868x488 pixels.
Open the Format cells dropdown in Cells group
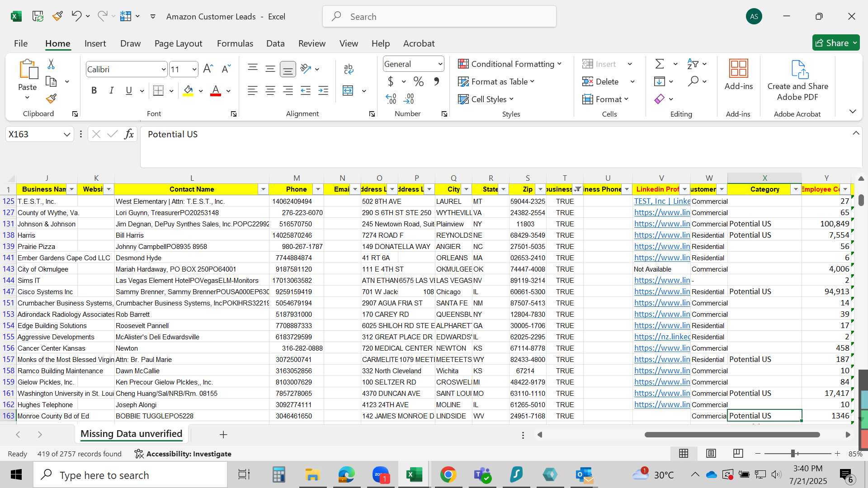[605, 99]
